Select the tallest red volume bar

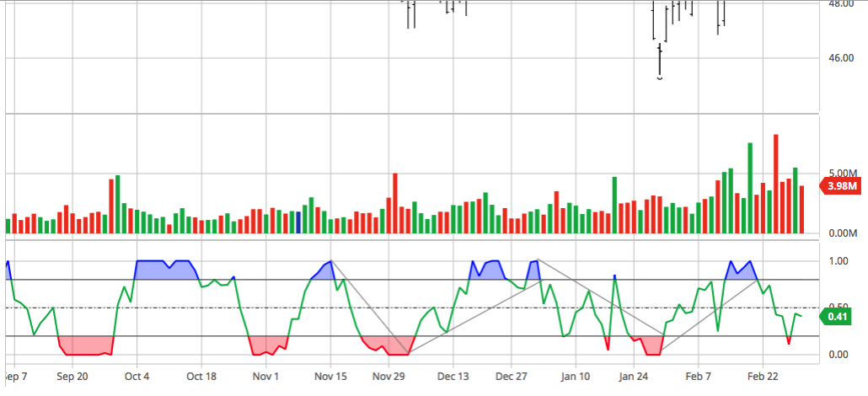click(776, 184)
